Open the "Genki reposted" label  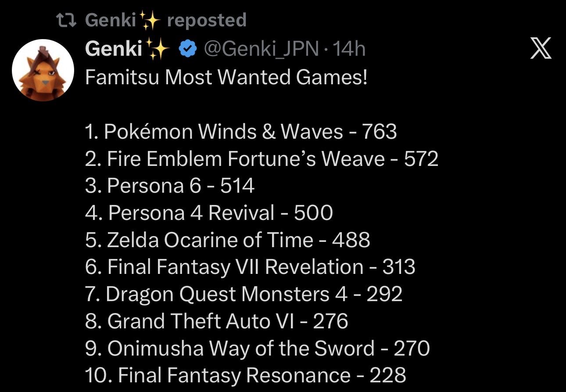point(166,20)
